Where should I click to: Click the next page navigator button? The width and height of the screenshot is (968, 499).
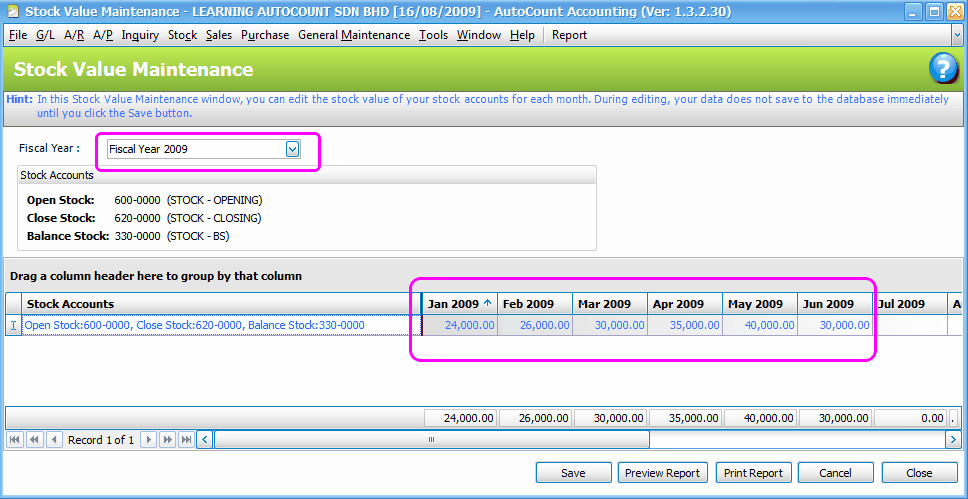coord(167,440)
